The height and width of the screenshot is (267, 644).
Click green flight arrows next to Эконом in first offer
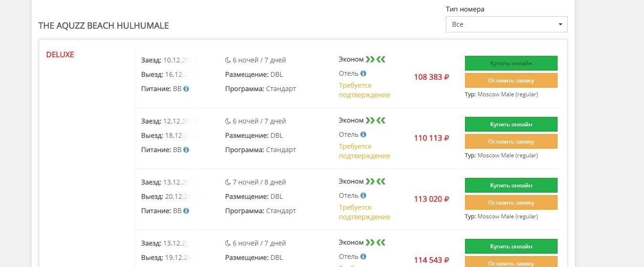click(x=375, y=60)
